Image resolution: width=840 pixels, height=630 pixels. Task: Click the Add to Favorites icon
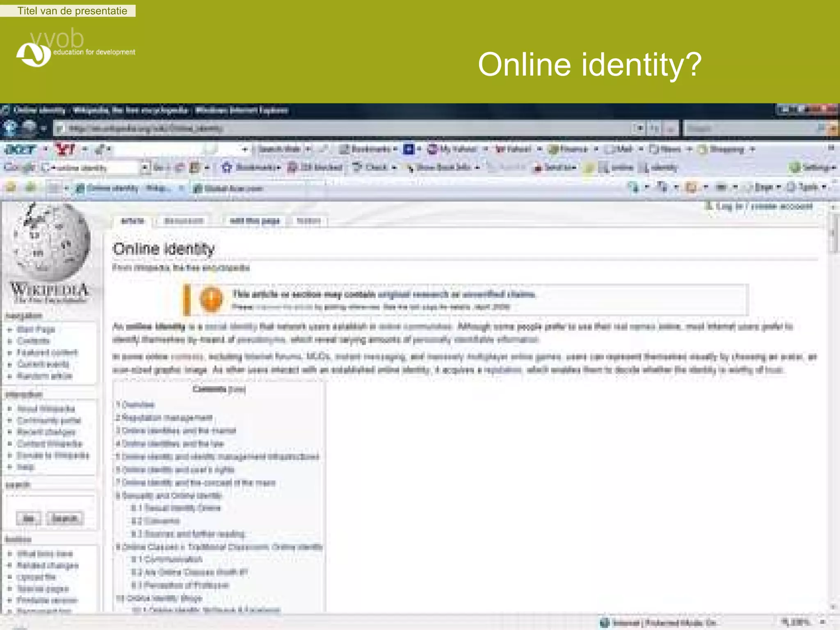tap(31, 188)
